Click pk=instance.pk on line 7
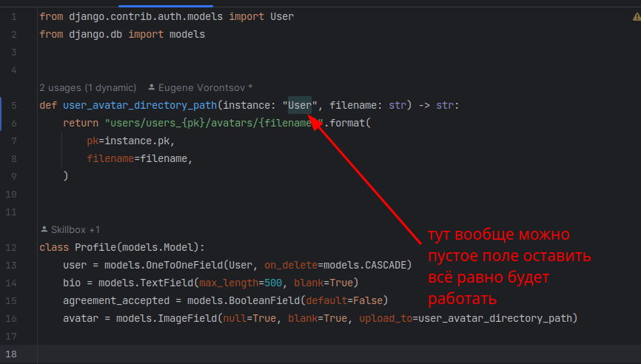This screenshot has height=364, width=641. click(128, 141)
